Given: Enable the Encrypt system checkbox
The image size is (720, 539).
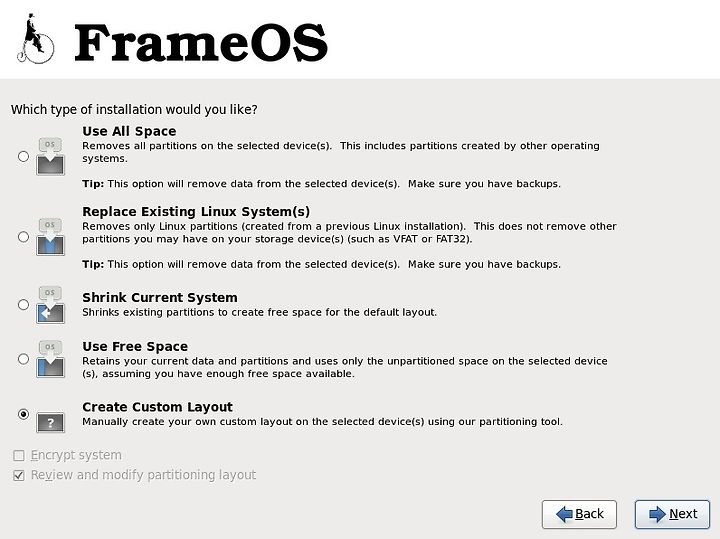Looking at the screenshot, I should pos(19,455).
